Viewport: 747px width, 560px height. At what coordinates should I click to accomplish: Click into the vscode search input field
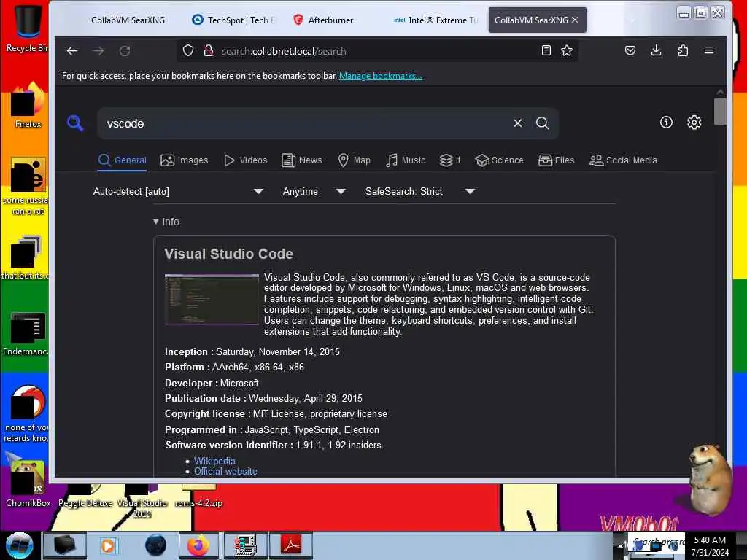tap(305, 123)
